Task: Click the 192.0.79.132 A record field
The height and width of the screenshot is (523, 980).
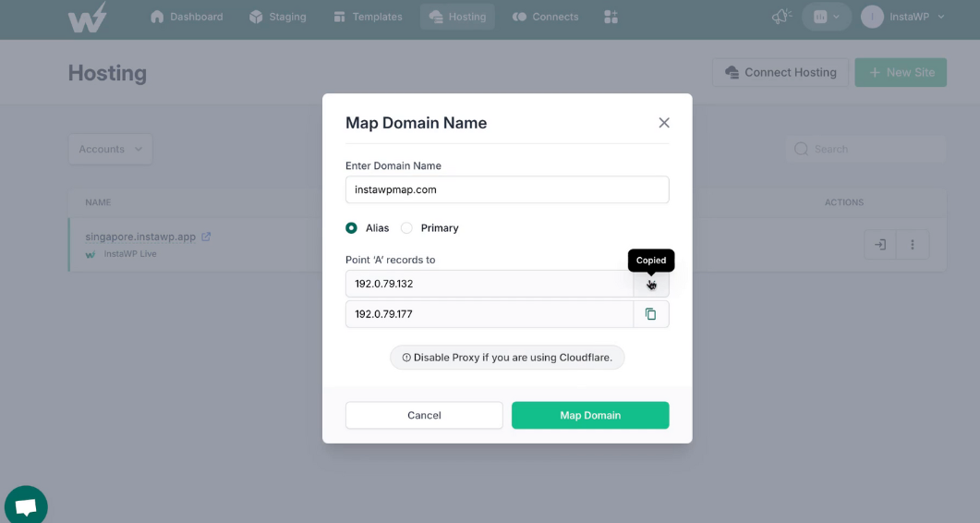Action: [490, 284]
